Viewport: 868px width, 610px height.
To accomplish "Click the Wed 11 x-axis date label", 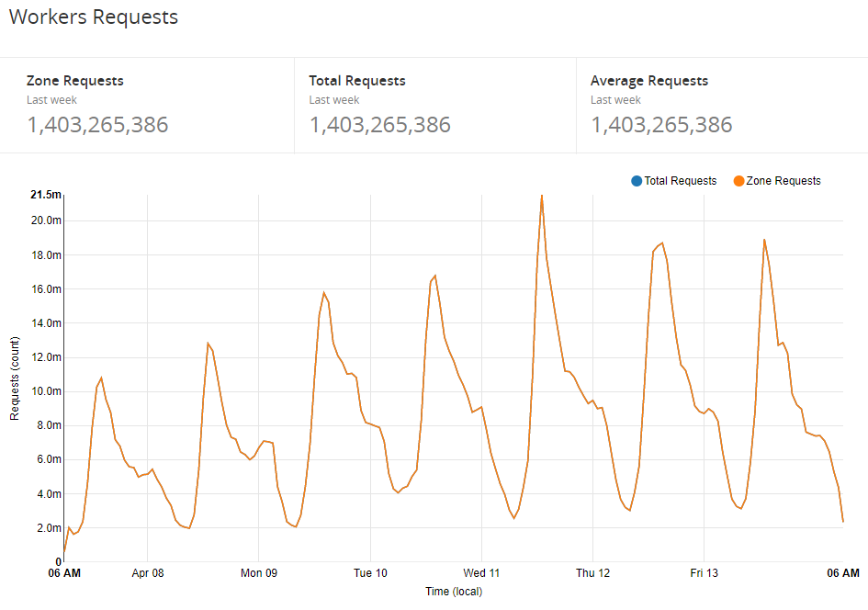I will pyautogui.click(x=481, y=573).
